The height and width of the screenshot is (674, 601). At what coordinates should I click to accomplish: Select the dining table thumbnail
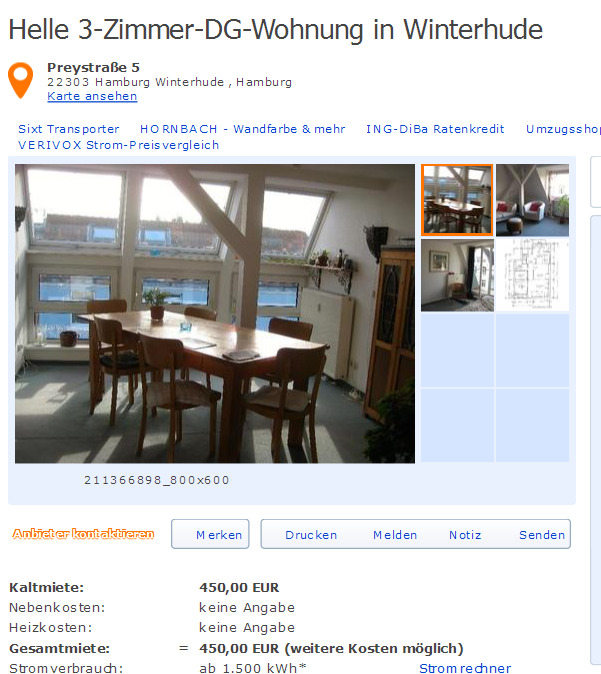[x=457, y=200]
